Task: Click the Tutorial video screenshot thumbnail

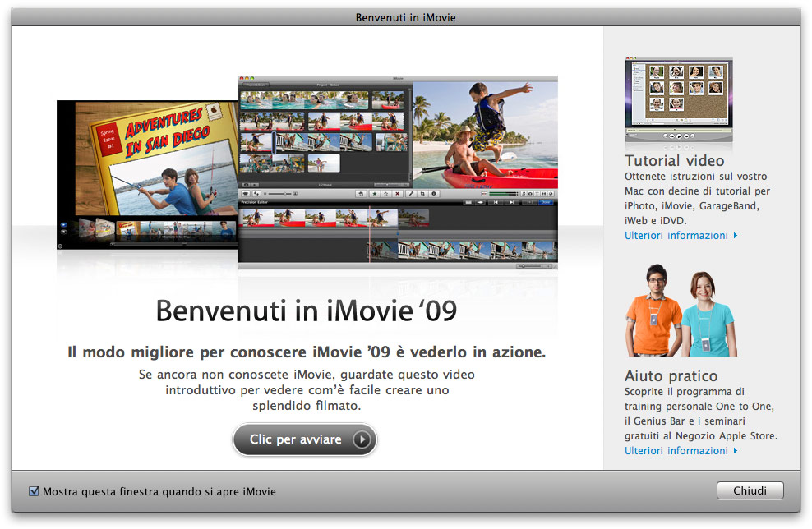Action: point(679,100)
